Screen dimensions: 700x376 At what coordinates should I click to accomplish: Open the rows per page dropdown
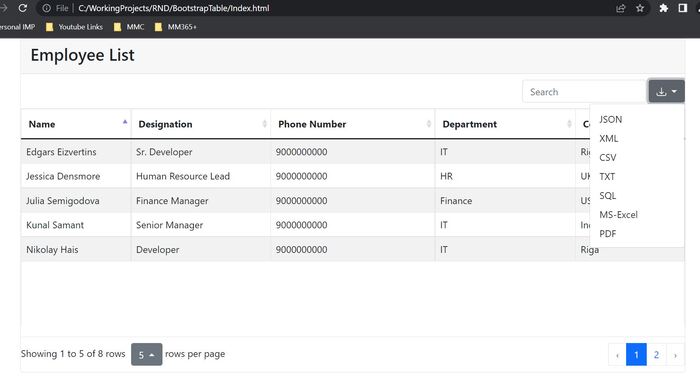146,355
